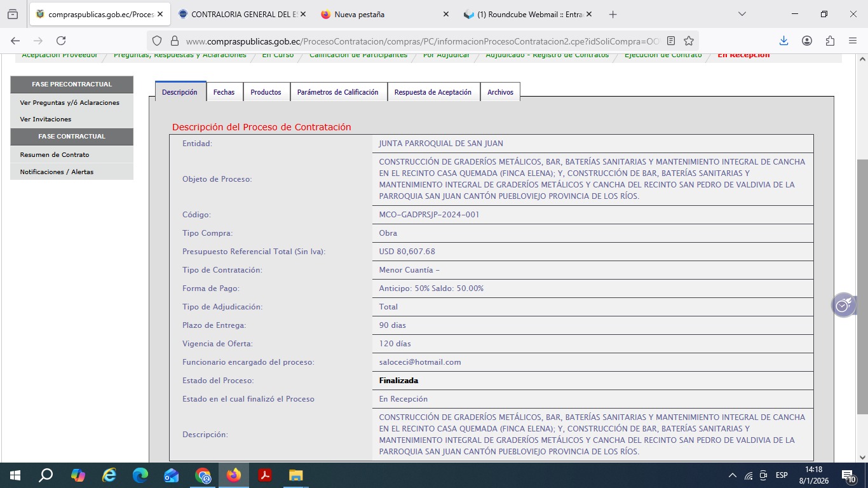The height and width of the screenshot is (488, 868).
Task: Click the URL address bar field
Action: (419, 41)
